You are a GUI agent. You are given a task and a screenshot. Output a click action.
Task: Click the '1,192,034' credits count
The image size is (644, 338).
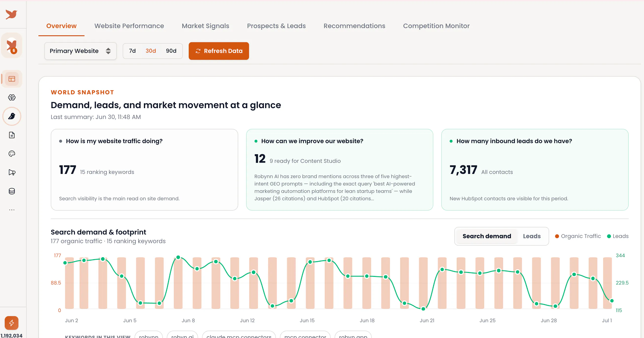12,336
